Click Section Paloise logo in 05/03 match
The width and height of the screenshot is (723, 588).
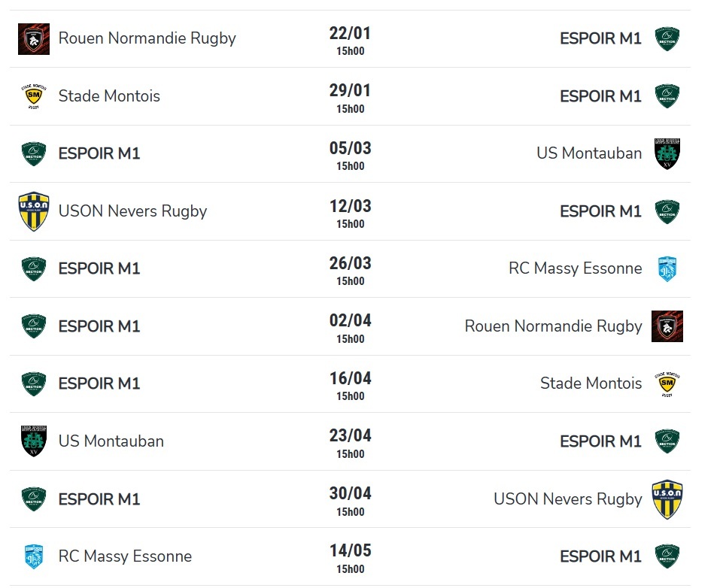coord(34,153)
